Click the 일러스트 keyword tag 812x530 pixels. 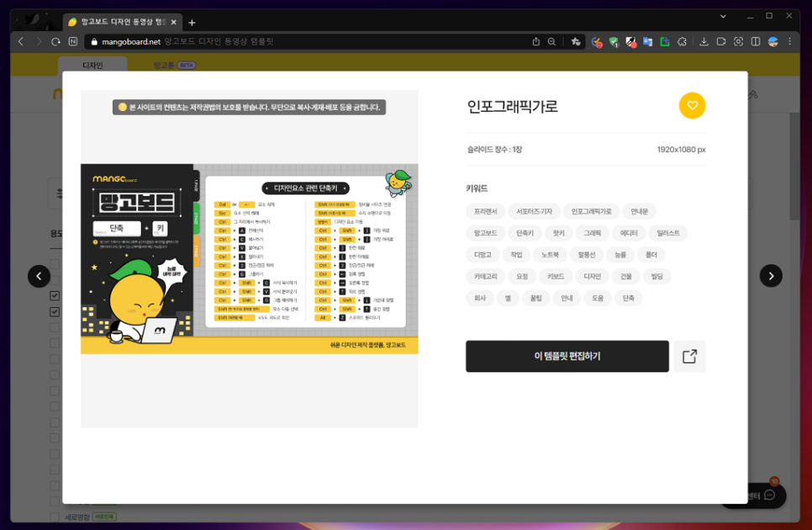tap(668, 233)
